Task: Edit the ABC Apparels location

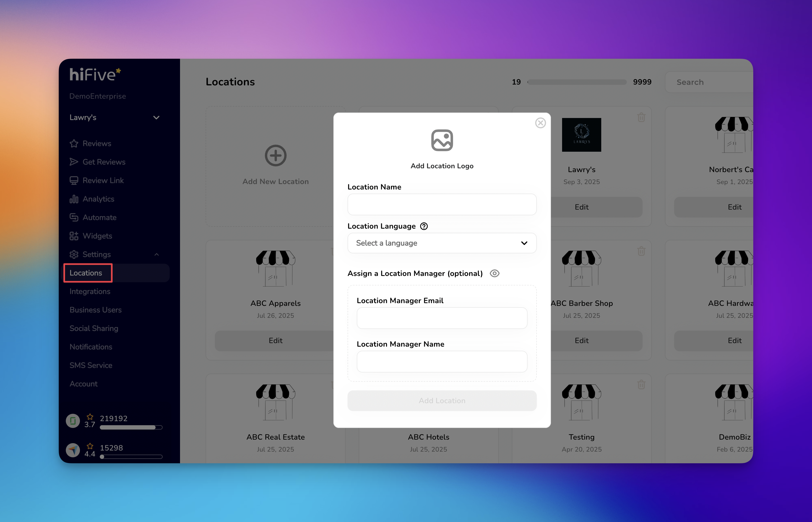Action: tap(275, 340)
